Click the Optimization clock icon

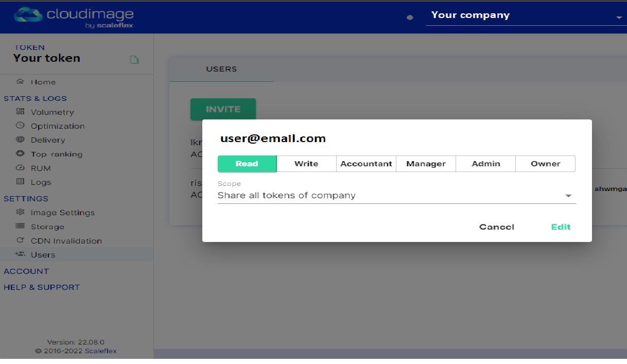pos(20,126)
